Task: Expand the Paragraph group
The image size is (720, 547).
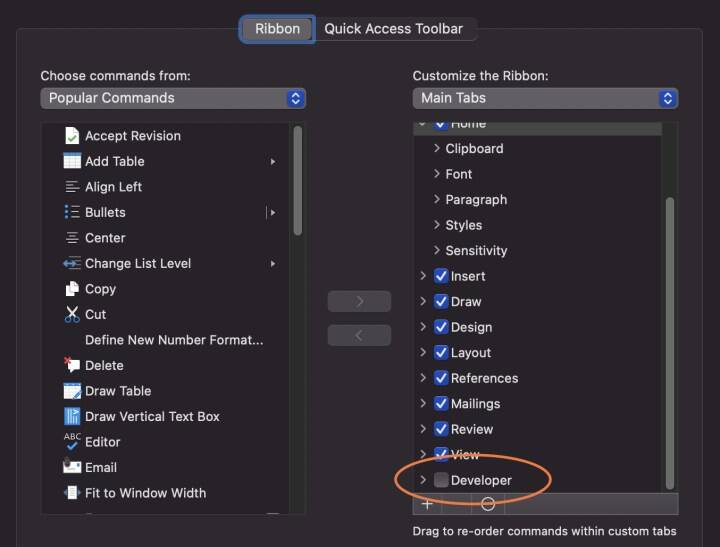Action: tap(437, 200)
